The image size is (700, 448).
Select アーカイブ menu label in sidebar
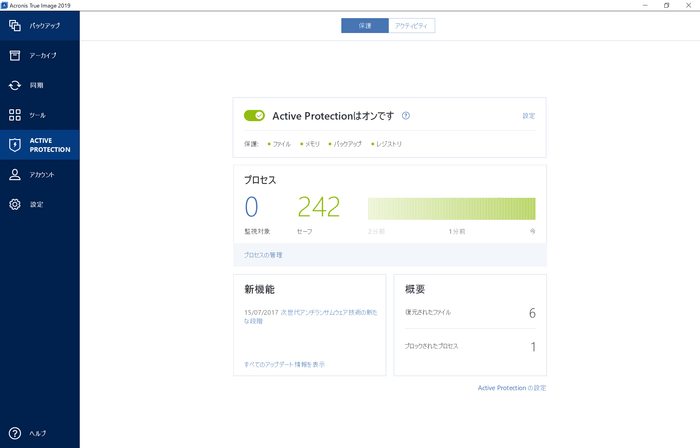tap(43, 55)
